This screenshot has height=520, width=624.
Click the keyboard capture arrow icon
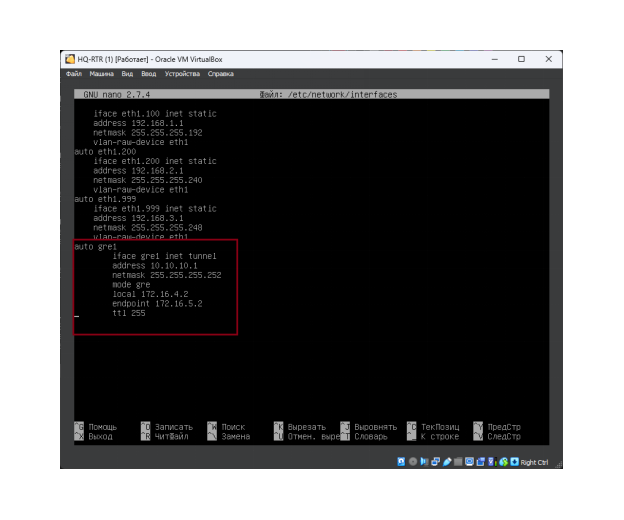tap(515, 462)
